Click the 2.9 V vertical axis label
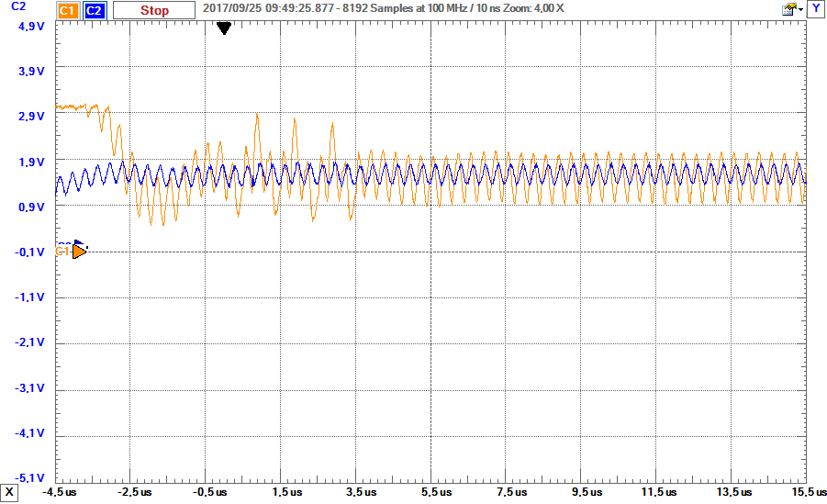Screen dimensions: 827x504 (31, 116)
